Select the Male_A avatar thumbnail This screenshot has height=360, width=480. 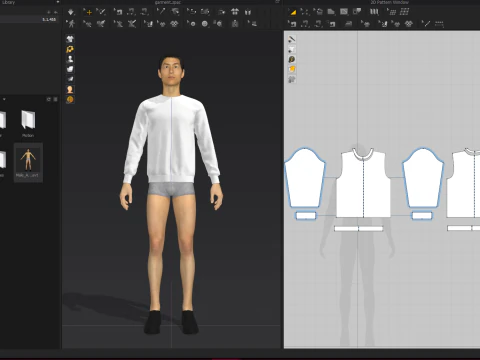click(28, 162)
